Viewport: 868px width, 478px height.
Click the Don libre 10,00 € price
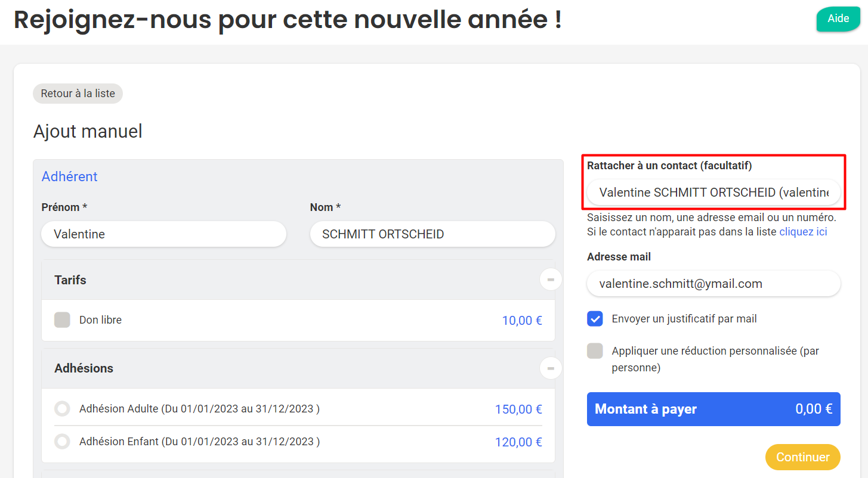(522, 321)
